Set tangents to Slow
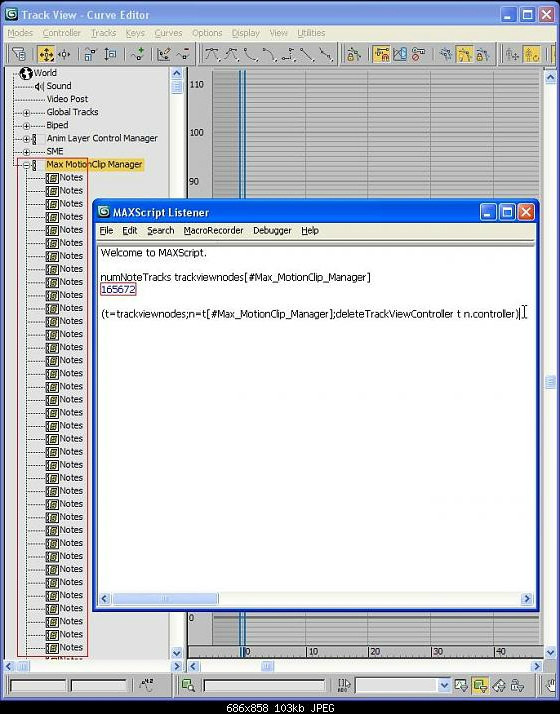Viewport: 560px width, 714px height. coord(269,55)
